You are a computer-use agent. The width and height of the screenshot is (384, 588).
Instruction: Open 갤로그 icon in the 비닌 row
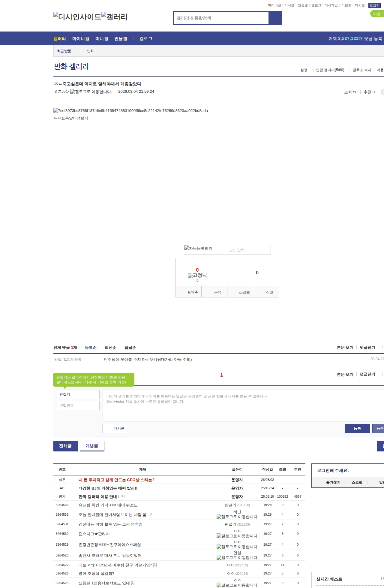click(x=238, y=517)
